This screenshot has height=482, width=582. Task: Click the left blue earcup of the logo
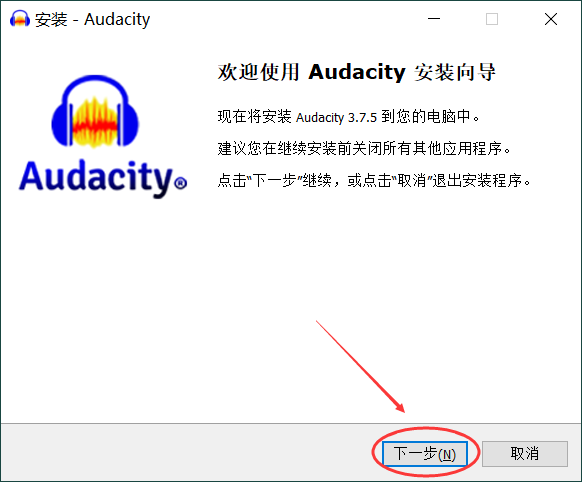pyautogui.click(x=62, y=125)
